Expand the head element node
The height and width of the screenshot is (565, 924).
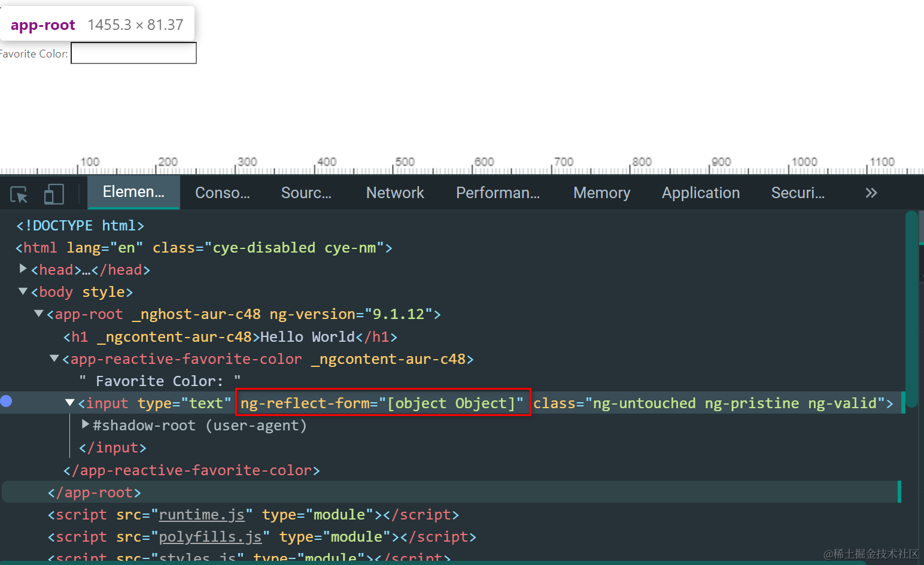point(23,269)
